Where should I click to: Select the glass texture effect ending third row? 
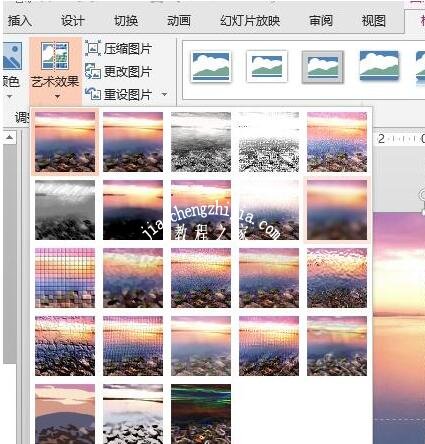click(x=337, y=278)
